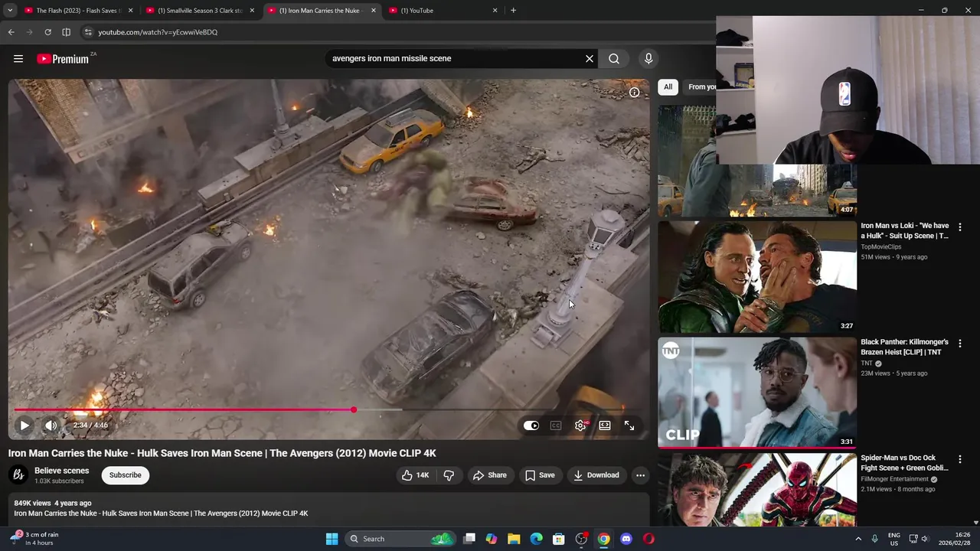
Task: Open the Windows Start menu
Action: tap(332, 539)
